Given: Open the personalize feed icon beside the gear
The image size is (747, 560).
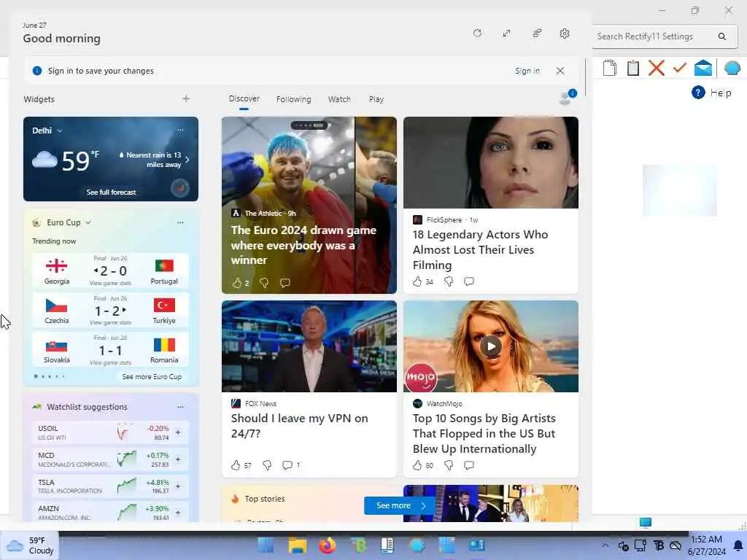Looking at the screenshot, I should click(x=536, y=34).
